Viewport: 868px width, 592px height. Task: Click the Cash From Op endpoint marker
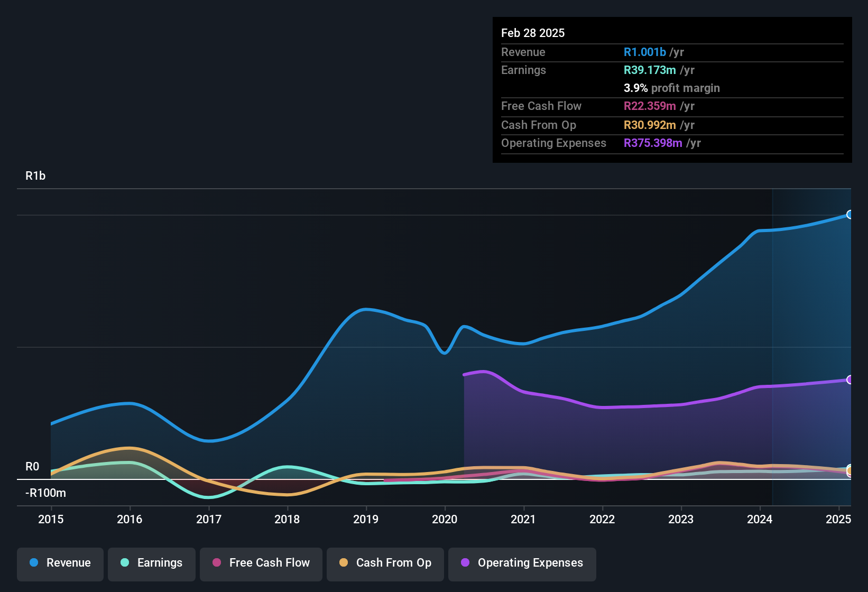click(x=849, y=470)
